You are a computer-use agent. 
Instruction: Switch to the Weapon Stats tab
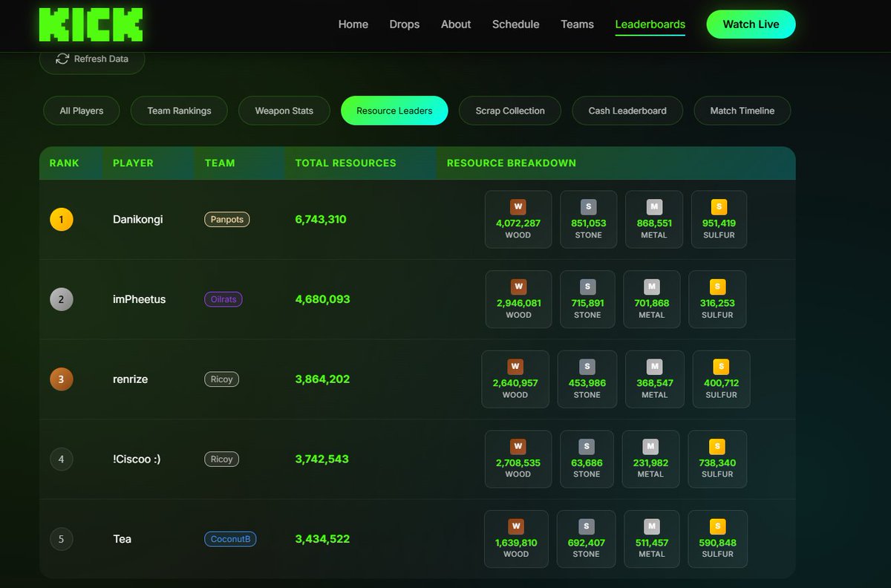(x=284, y=111)
